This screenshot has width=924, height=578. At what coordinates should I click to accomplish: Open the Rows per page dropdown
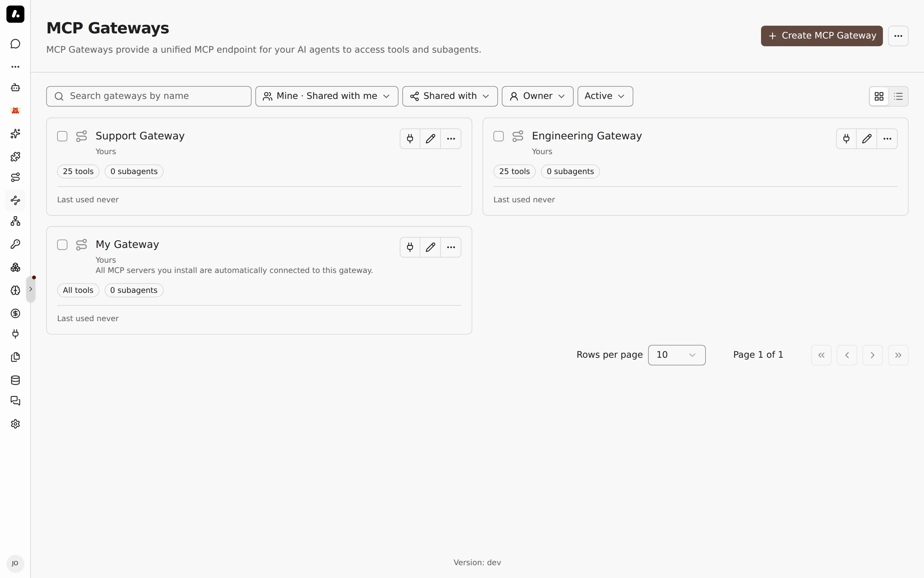(x=677, y=355)
